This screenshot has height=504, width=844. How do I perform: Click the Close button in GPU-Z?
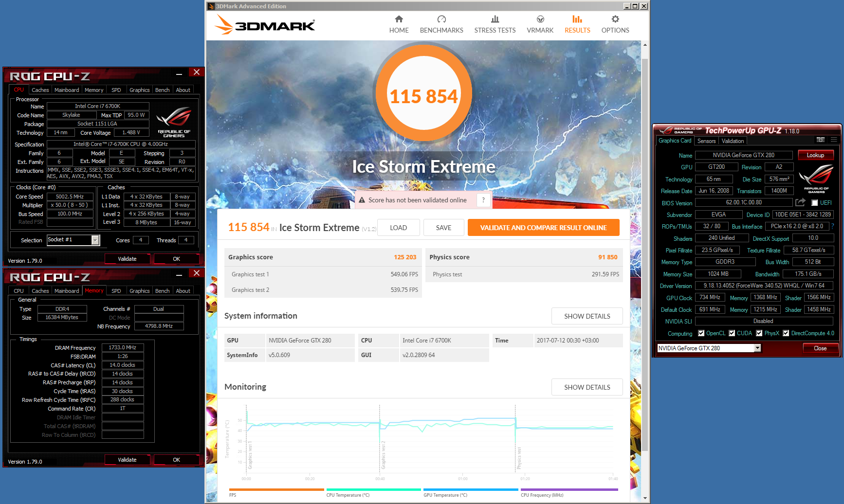(x=820, y=348)
